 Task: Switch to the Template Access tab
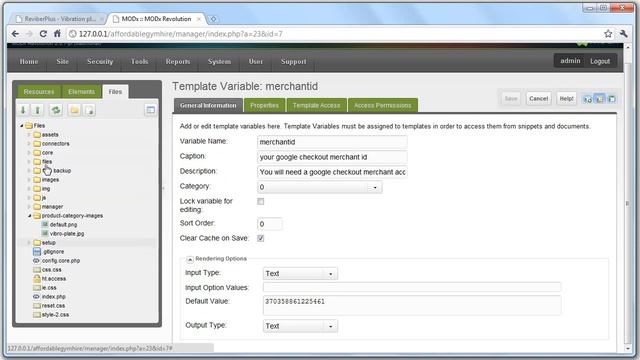pos(316,105)
